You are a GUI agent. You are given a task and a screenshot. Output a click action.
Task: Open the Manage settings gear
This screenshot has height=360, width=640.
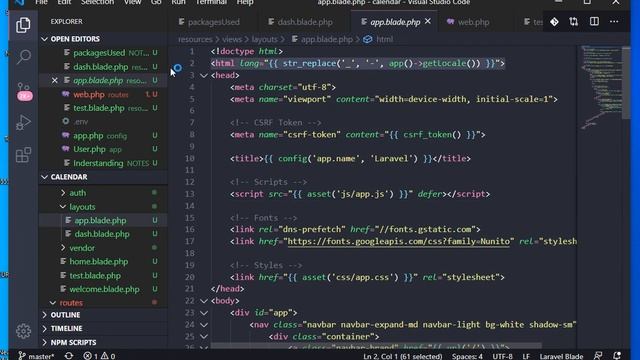click(23, 331)
